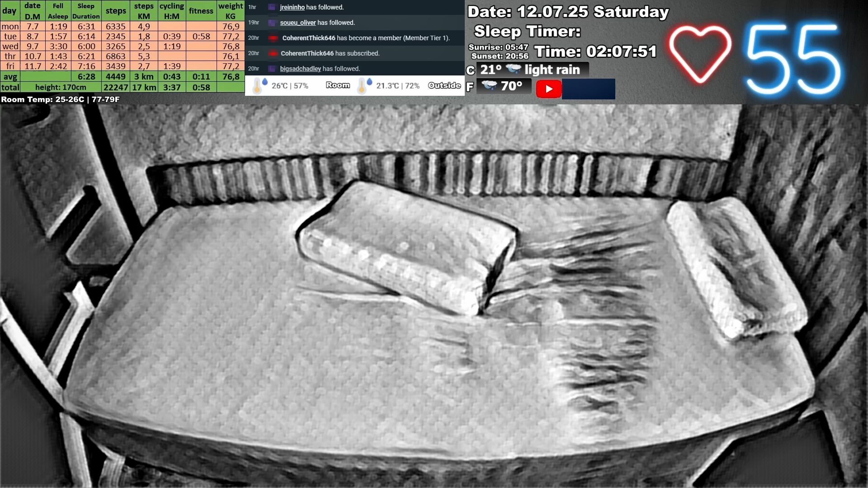Click the red badge on the subscribed event
Image resolution: width=868 pixels, height=488 pixels.
[x=273, y=53]
